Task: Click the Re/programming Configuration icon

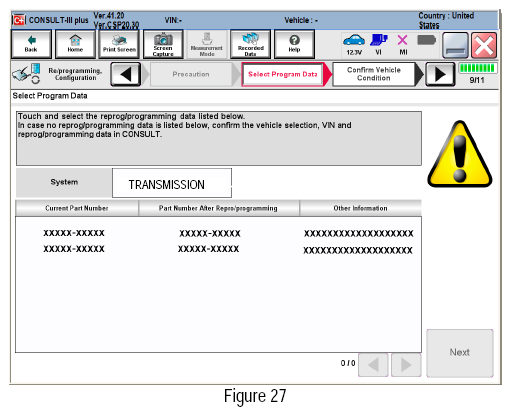Action: click(26, 74)
